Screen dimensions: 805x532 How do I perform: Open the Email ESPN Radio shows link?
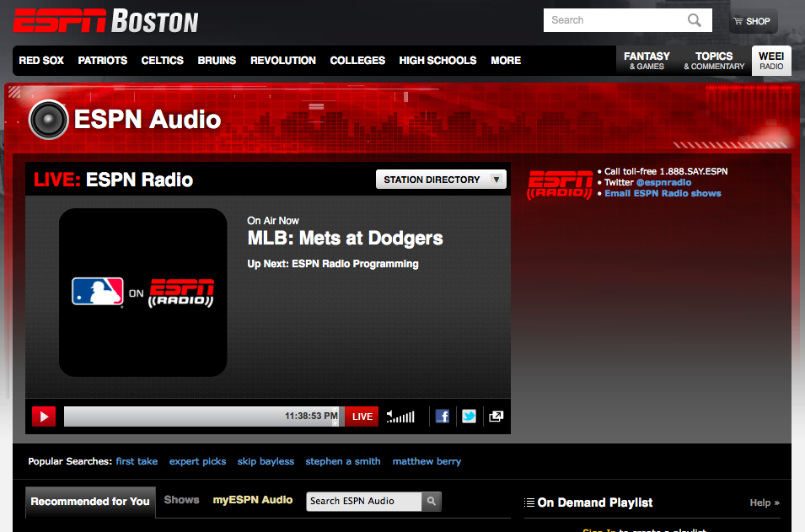(x=663, y=193)
